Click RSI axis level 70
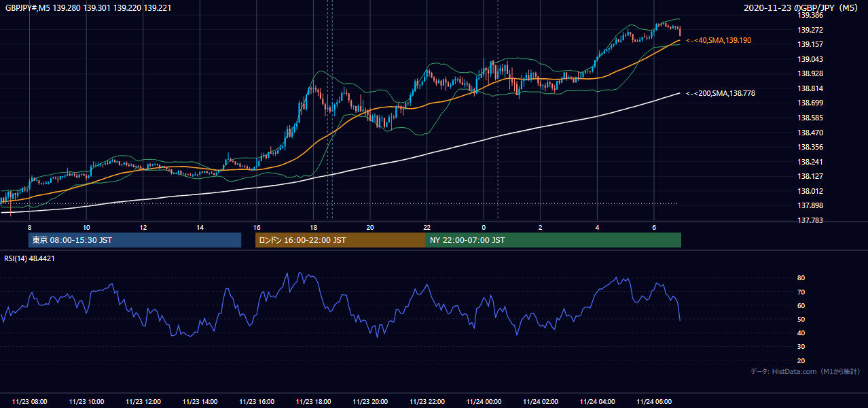This screenshot has width=868, height=408. point(801,292)
